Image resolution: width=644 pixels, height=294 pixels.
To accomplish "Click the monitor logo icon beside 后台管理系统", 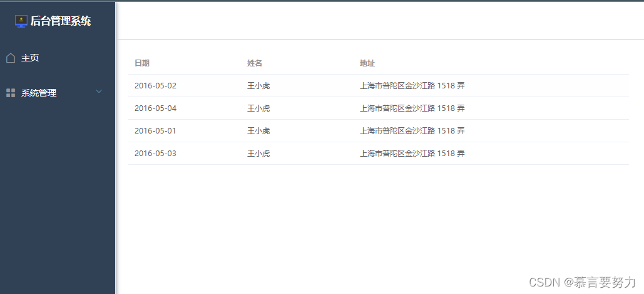I will (x=21, y=21).
